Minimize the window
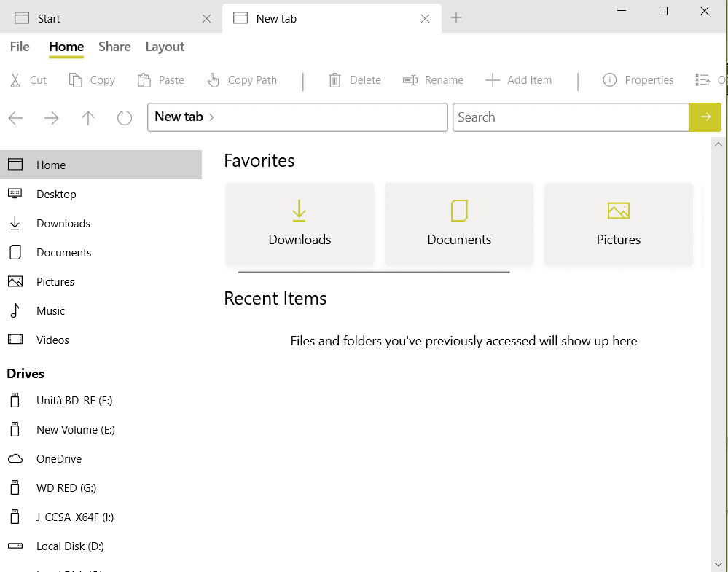 click(622, 11)
